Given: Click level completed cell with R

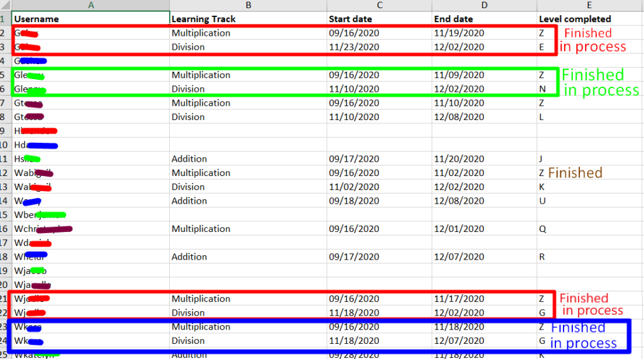Looking at the screenshot, I should [590, 257].
